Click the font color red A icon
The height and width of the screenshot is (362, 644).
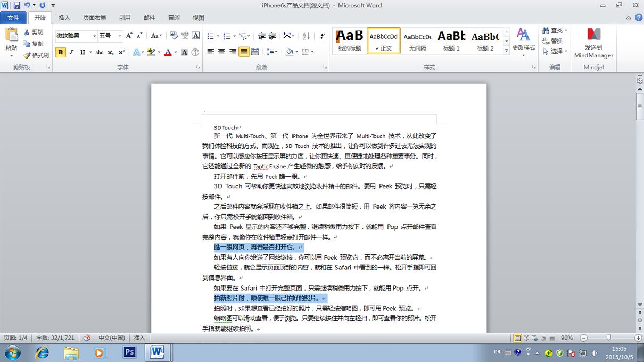click(168, 52)
